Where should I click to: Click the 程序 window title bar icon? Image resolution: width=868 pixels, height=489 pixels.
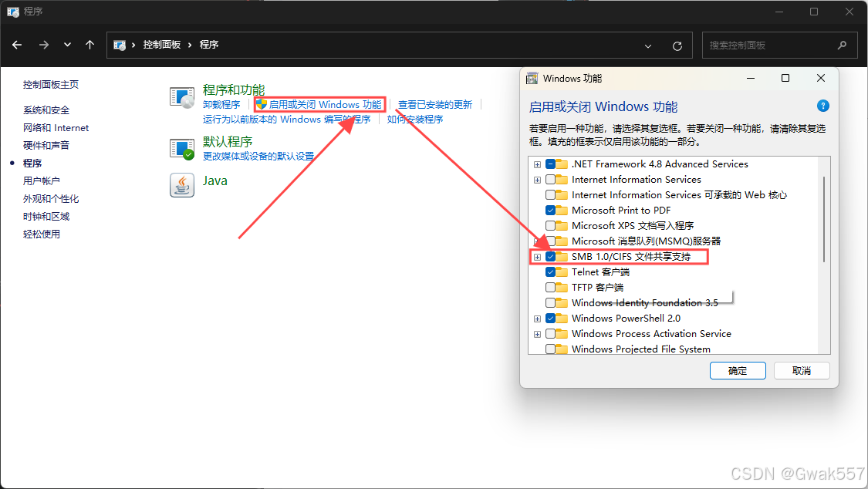(13, 12)
